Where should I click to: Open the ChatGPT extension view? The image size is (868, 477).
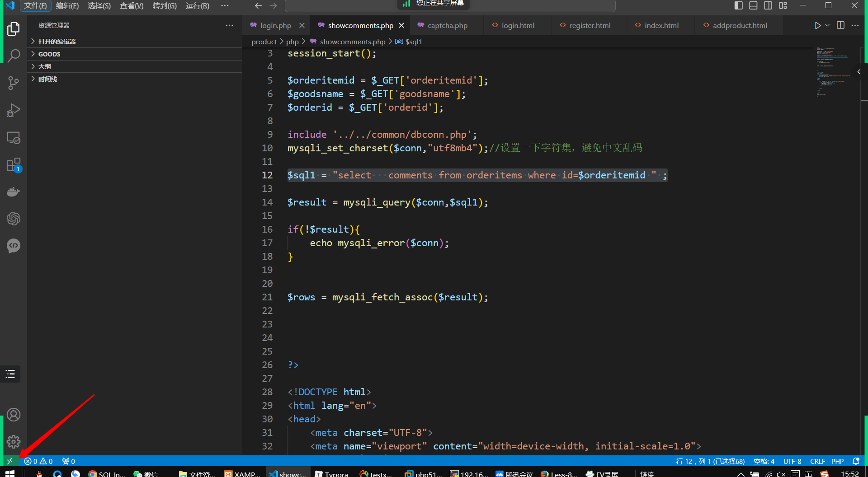(14, 219)
